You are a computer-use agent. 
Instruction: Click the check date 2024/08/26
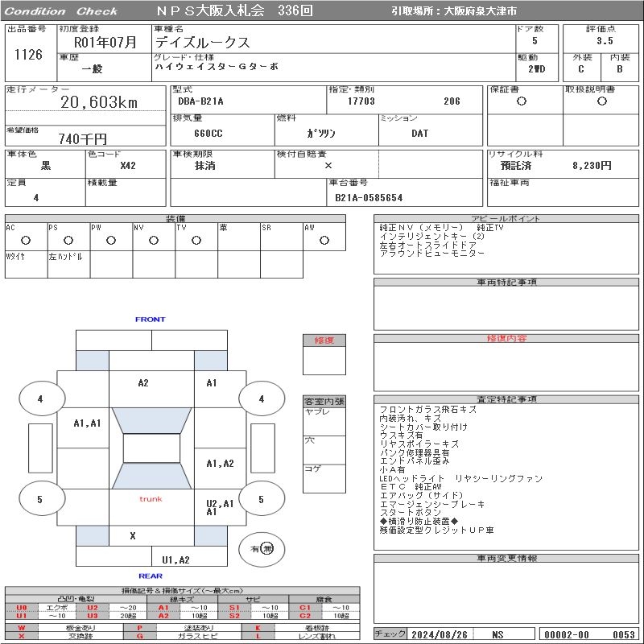tap(440, 634)
